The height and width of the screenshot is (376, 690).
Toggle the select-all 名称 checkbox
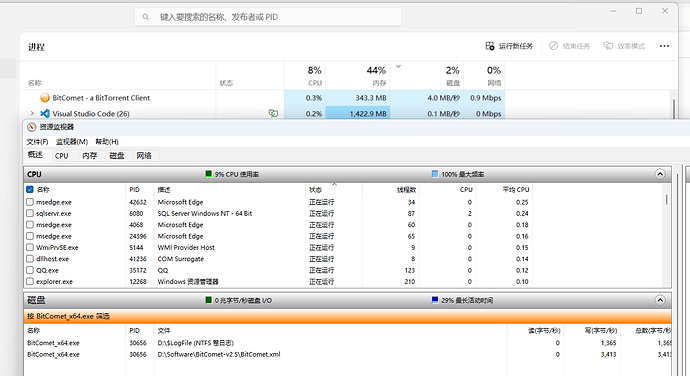(30, 189)
